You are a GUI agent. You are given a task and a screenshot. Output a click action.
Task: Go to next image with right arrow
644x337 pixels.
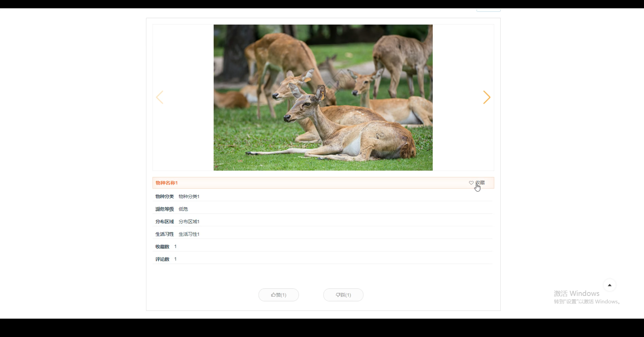click(487, 97)
